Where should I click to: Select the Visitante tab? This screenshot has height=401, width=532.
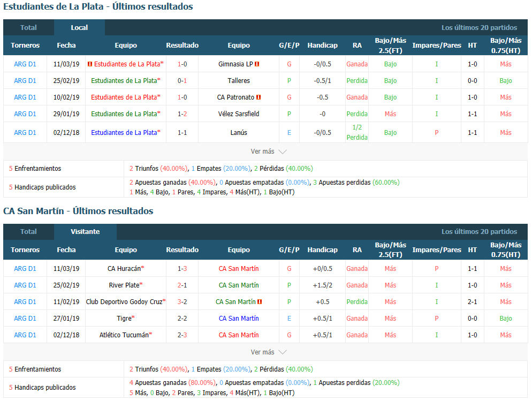(x=85, y=232)
